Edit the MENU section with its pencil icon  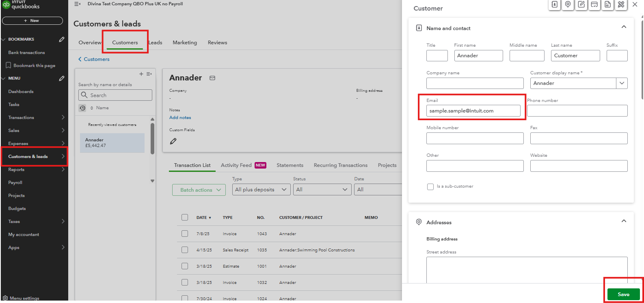[62, 78]
